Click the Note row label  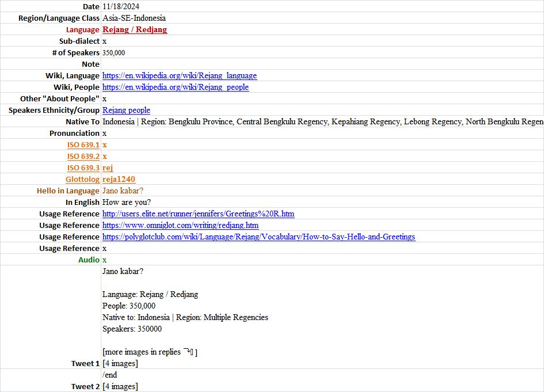pyautogui.click(x=90, y=64)
